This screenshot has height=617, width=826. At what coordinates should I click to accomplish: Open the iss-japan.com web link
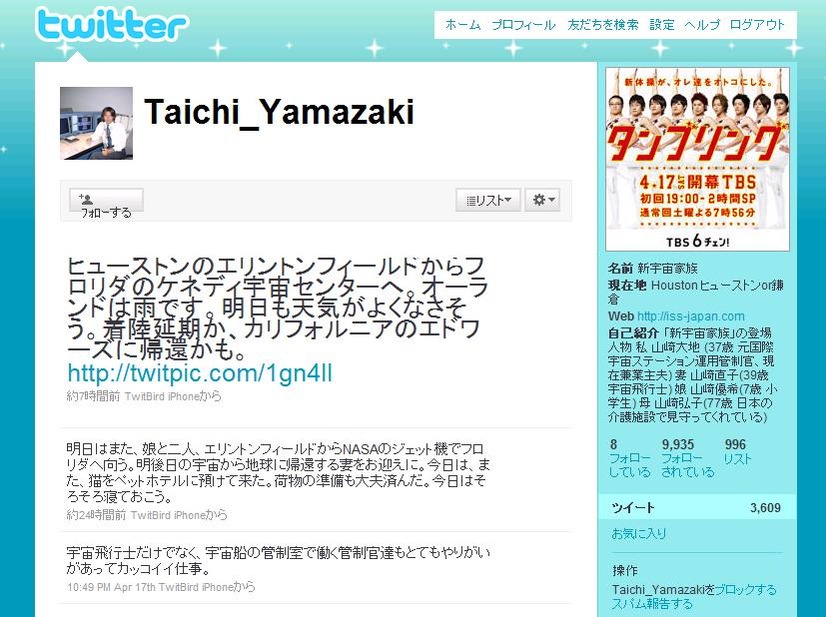tap(690, 316)
